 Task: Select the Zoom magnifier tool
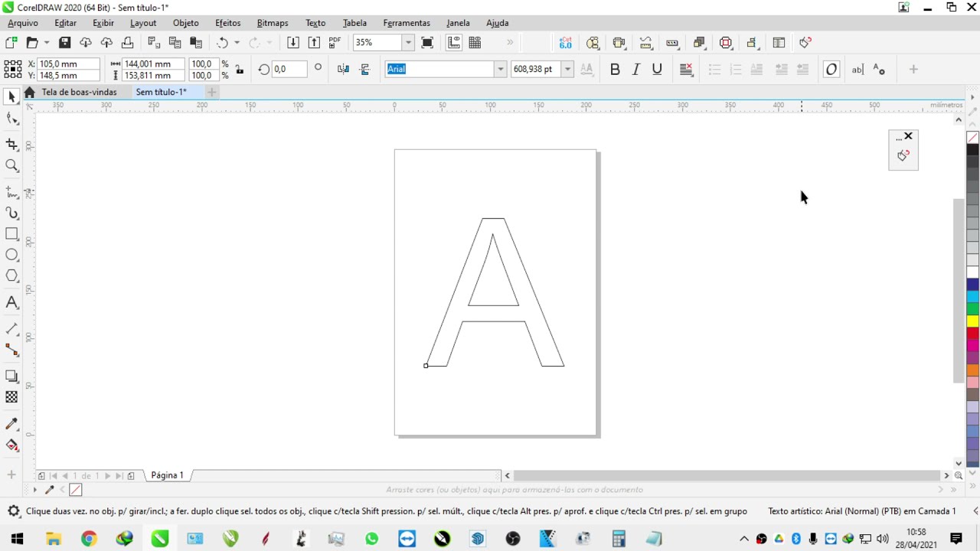pos(11,165)
